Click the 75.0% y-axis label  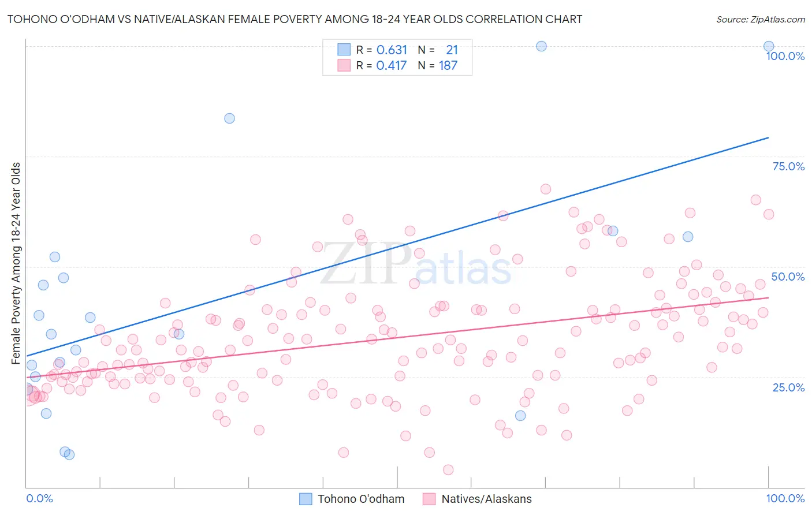(x=788, y=166)
